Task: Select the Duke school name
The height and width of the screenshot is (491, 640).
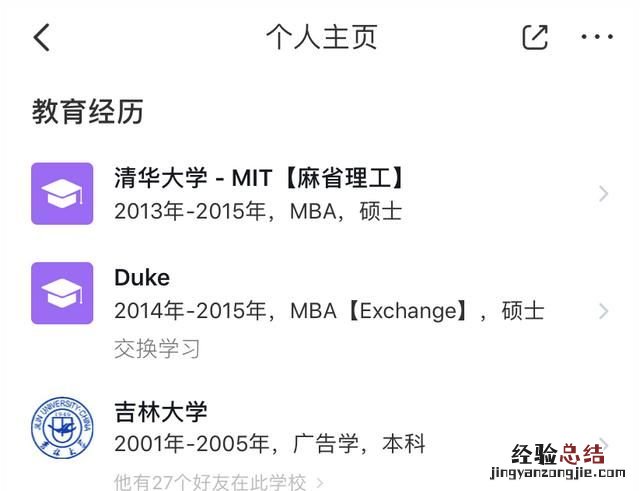Action: pos(142,277)
